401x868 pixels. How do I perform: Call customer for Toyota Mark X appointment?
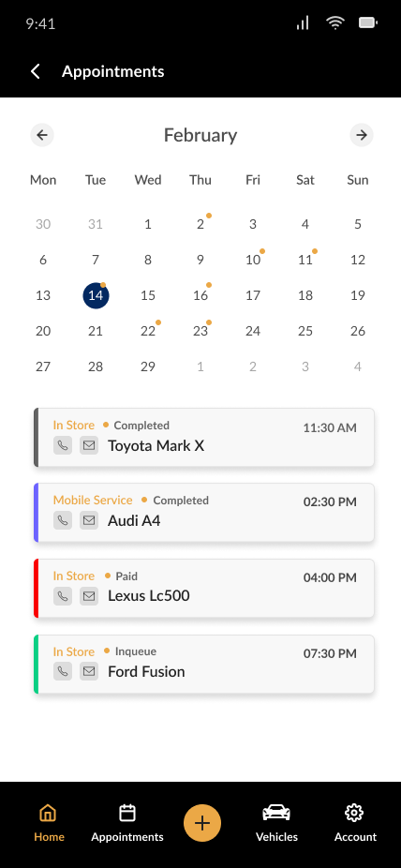pyautogui.click(x=63, y=445)
